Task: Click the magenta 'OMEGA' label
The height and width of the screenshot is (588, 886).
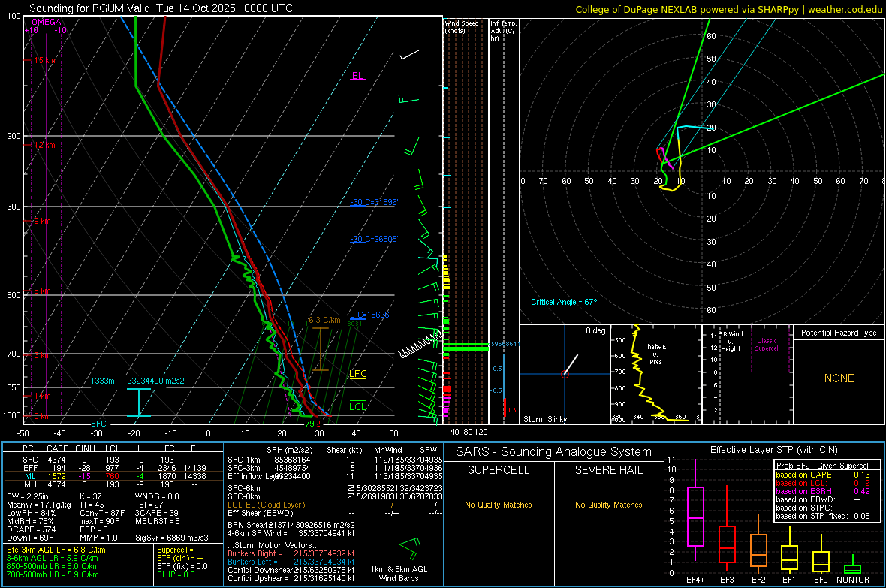Action: pyautogui.click(x=47, y=22)
